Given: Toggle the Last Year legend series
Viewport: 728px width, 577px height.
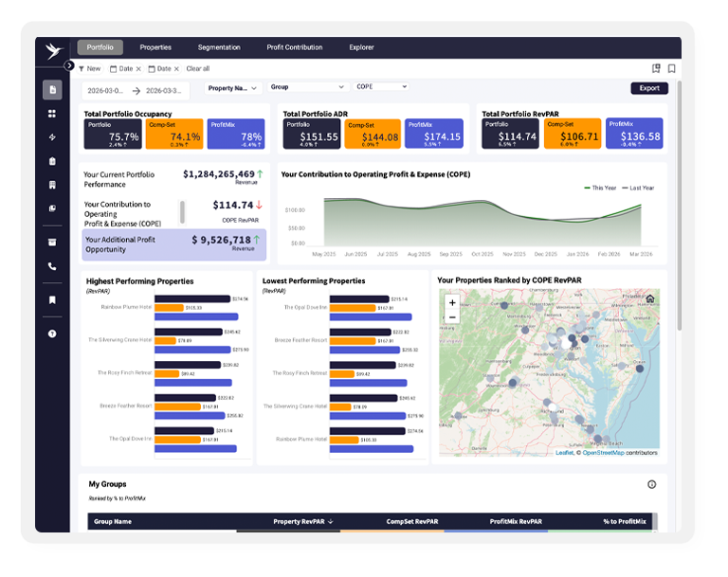Looking at the screenshot, I should [638, 188].
